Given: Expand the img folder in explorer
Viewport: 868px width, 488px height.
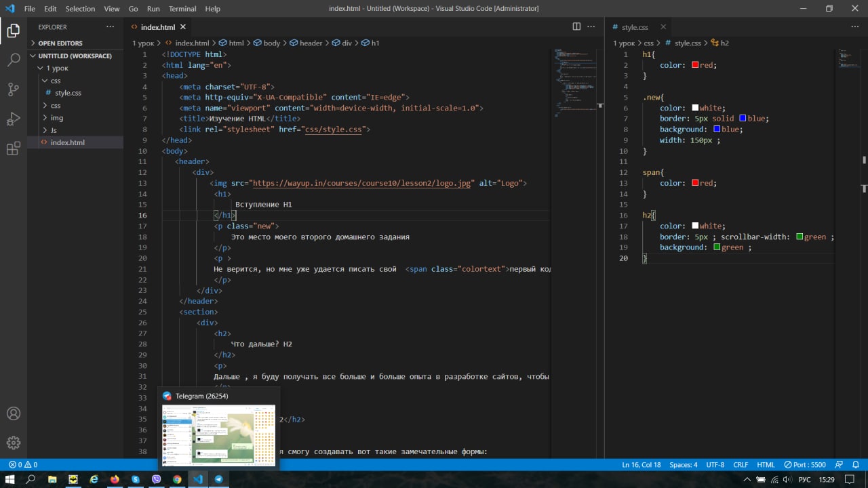Looking at the screenshot, I should (57, 118).
